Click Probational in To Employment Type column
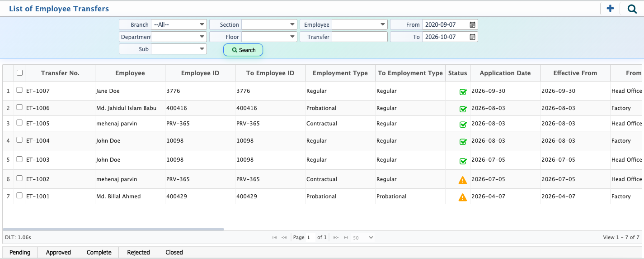The height and width of the screenshot is (259, 644). 391,197
